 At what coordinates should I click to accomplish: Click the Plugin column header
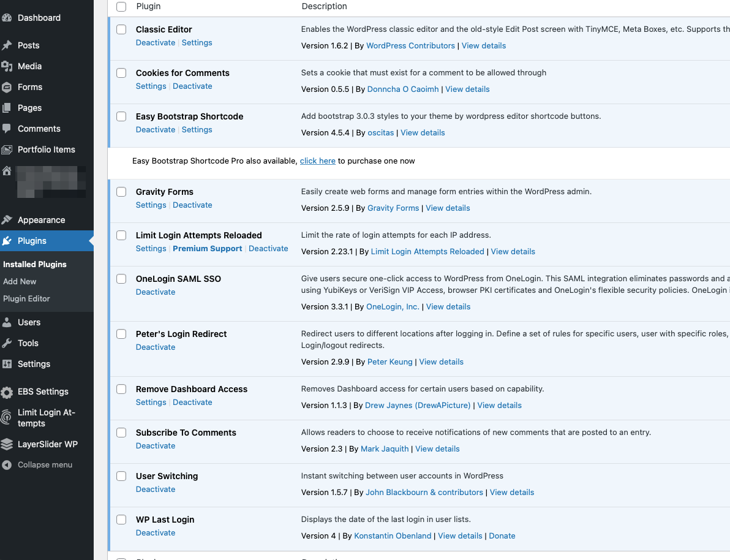(x=149, y=7)
